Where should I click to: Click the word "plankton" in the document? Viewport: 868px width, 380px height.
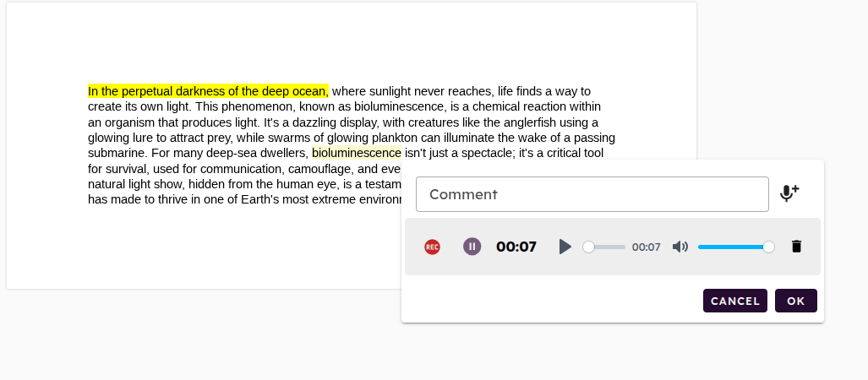(x=394, y=138)
